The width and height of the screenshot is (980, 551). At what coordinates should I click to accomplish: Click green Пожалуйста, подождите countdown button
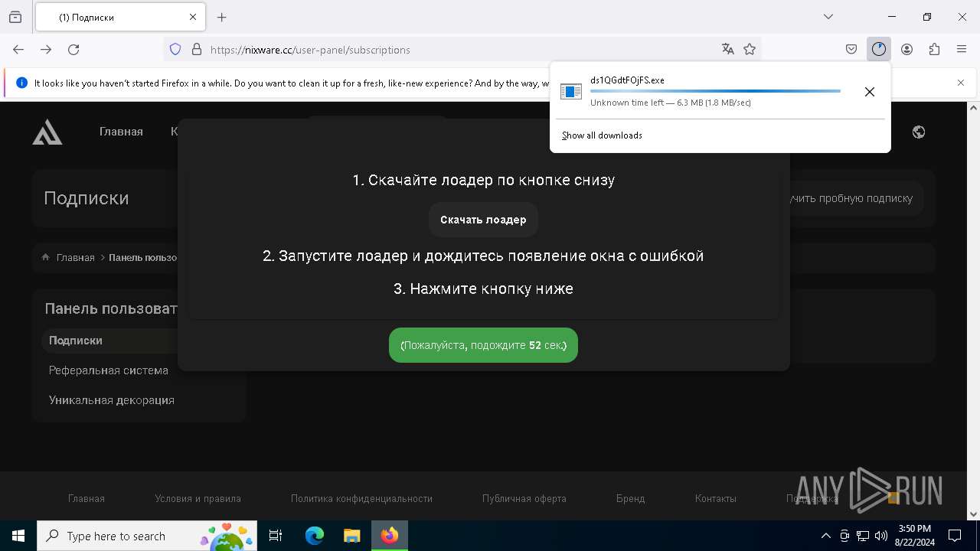[483, 345]
